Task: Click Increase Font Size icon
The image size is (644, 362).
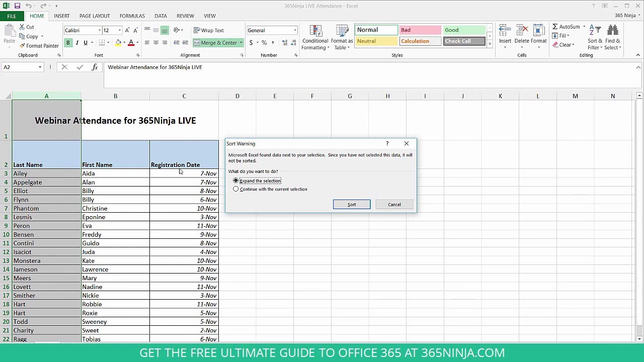Action: 127,30
